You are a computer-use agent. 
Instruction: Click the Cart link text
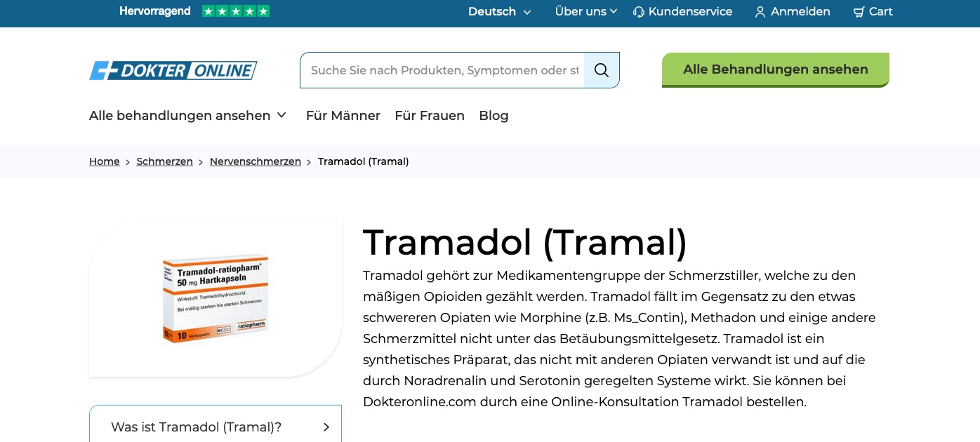point(881,12)
